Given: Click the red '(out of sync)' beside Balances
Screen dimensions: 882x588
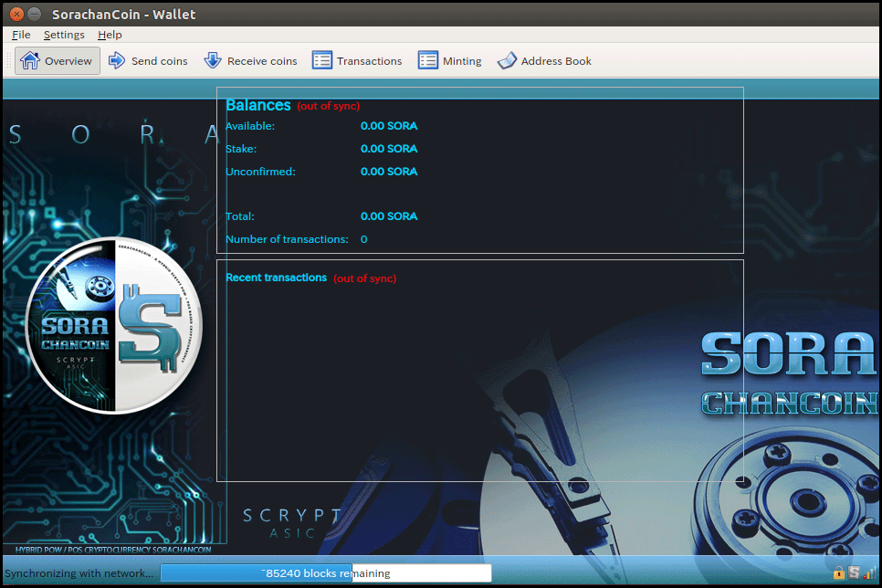Looking at the screenshot, I should 329,106.
